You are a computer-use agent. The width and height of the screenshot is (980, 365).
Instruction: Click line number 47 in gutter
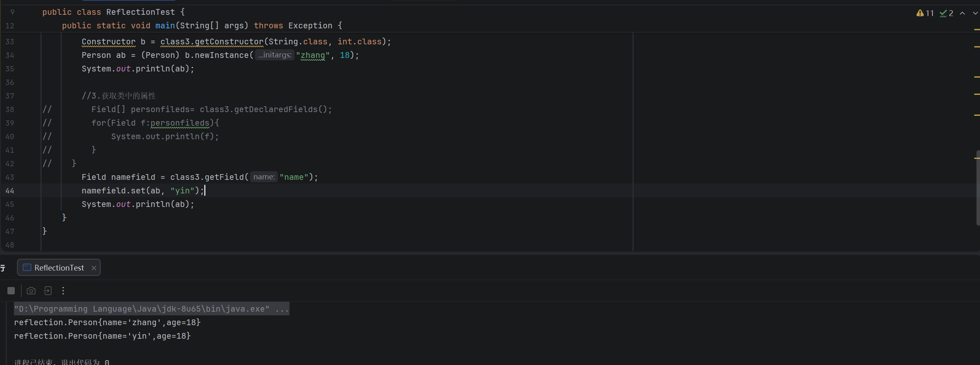10,231
